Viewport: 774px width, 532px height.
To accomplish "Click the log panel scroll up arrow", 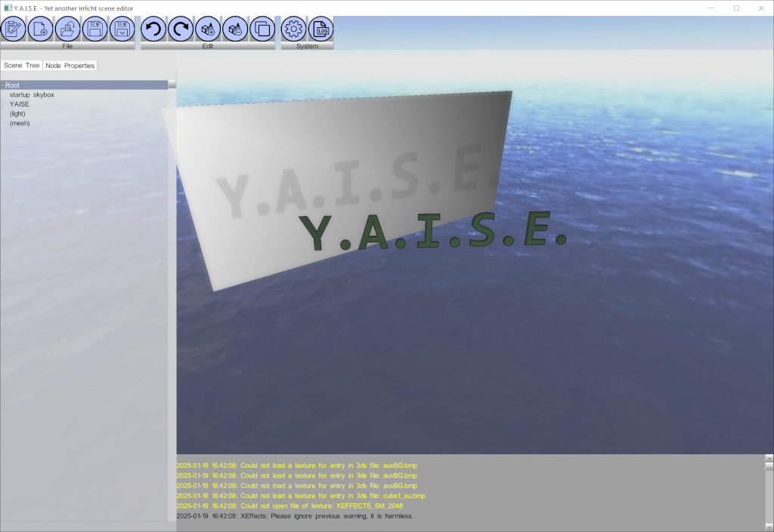I will 769,458.
